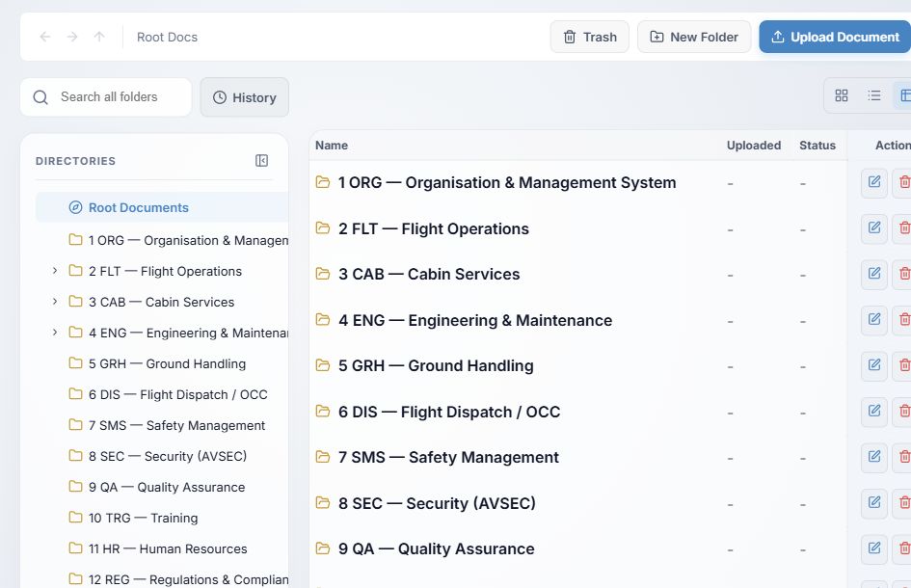Open the History panel
The width and height of the screenshot is (911, 588).
tap(245, 97)
